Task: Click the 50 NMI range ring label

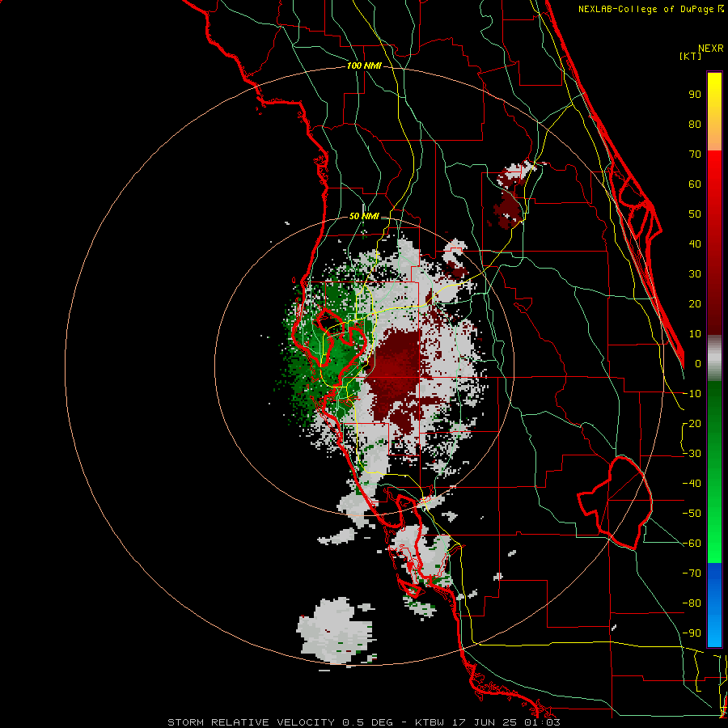Action: tap(364, 216)
